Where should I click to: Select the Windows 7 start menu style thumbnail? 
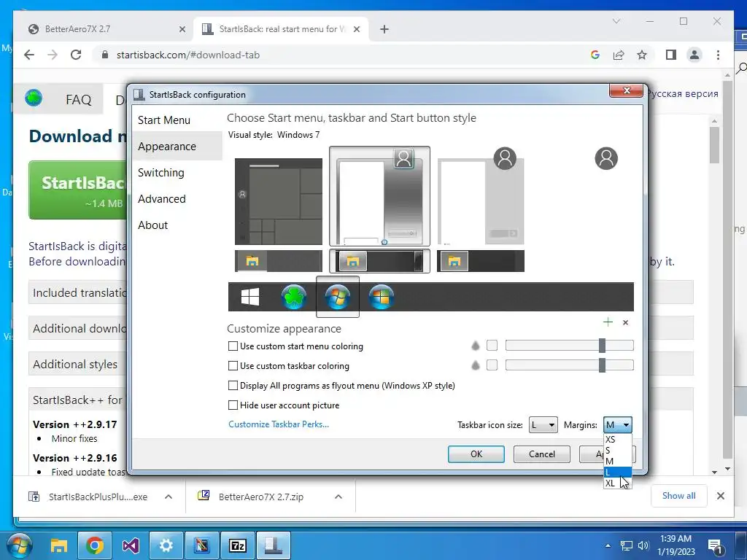pos(379,196)
